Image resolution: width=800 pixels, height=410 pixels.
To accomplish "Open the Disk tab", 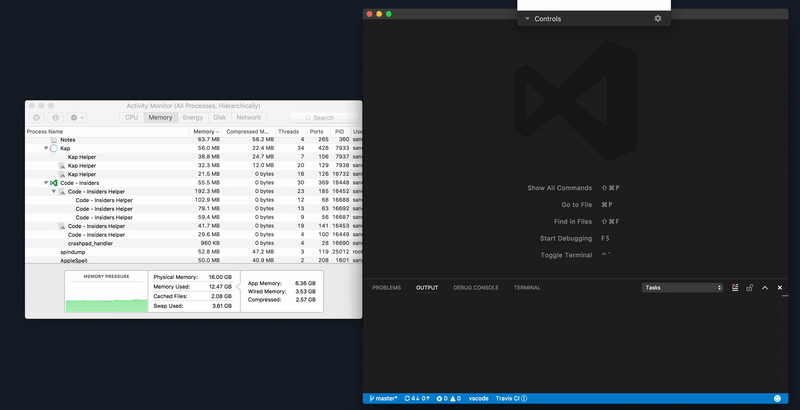I will click(x=220, y=117).
